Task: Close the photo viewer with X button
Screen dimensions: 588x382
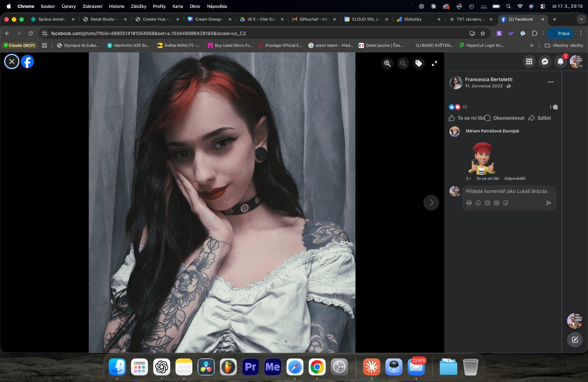Action: pyautogui.click(x=12, y=62)
